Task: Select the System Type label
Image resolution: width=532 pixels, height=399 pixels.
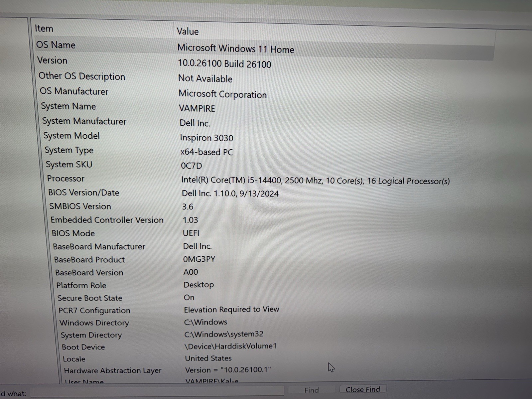Action: click(x=69, y=150)
